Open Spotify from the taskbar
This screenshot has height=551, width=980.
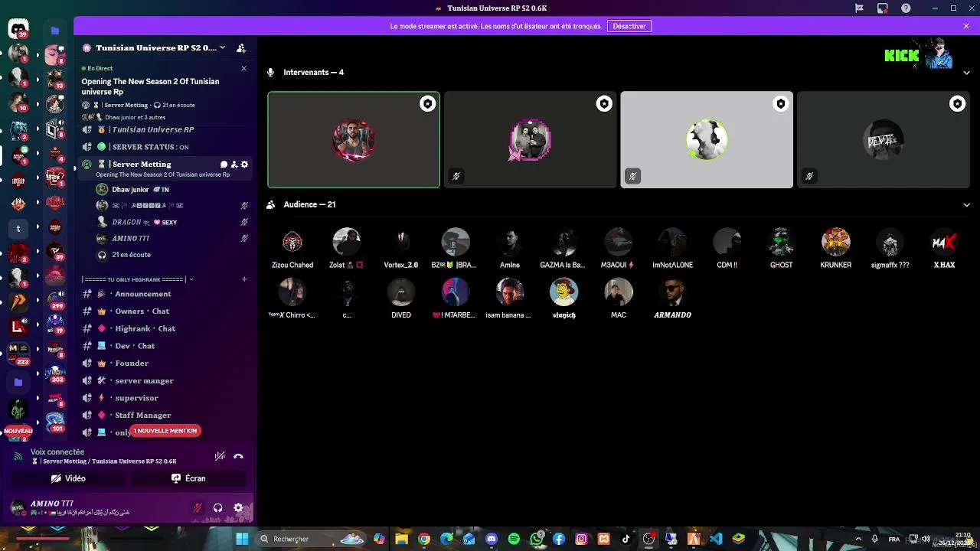(514, 539)
